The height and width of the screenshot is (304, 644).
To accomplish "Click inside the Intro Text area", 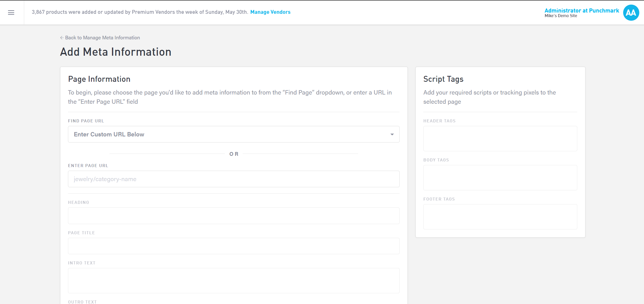I will (x=233, y=280).
